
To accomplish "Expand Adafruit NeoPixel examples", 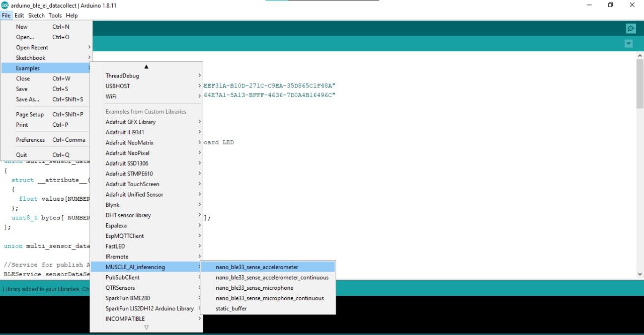I will tap(146, 153).
